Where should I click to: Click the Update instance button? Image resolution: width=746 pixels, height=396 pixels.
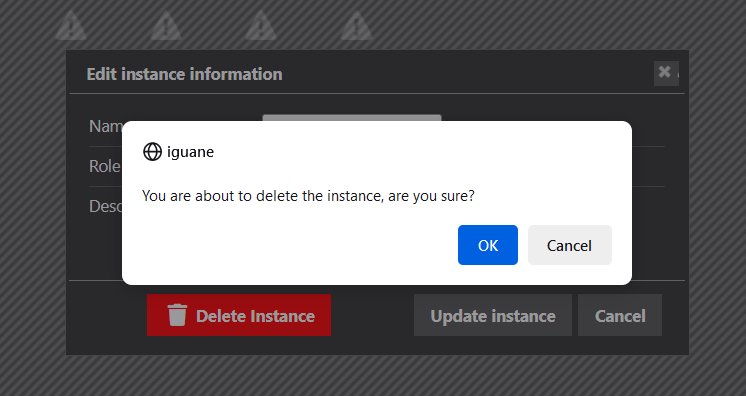493,315
